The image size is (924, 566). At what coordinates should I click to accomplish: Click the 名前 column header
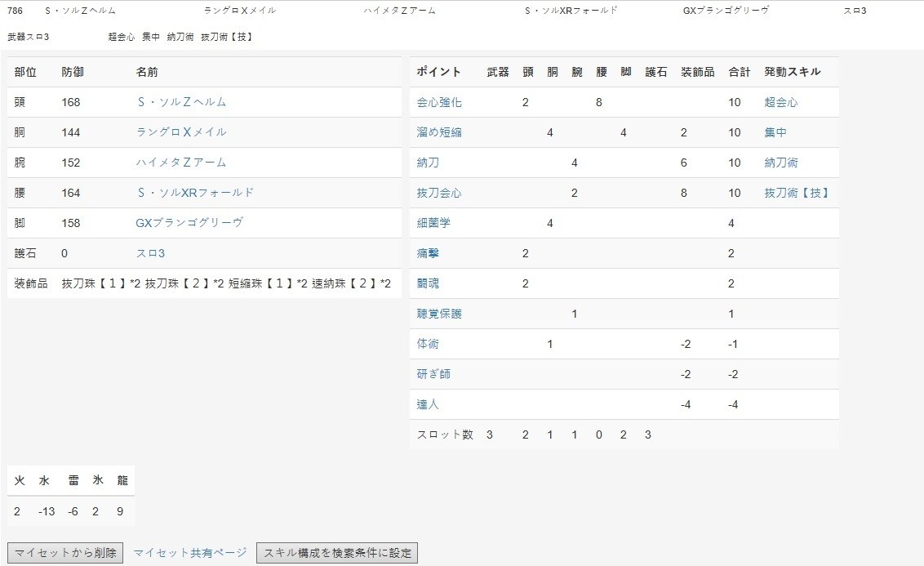(147, 72)
